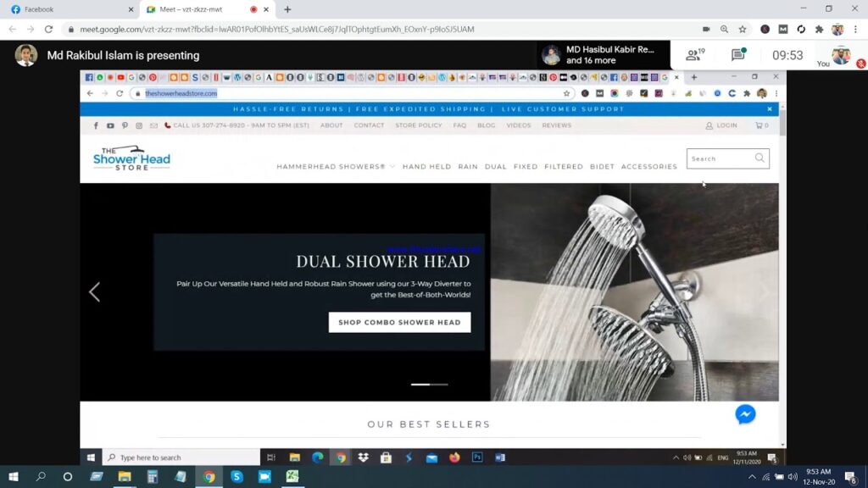Screen dimensions: 868x488
Task: Bookmark page with outer Chrome star icon
Action: coord(743,30)
